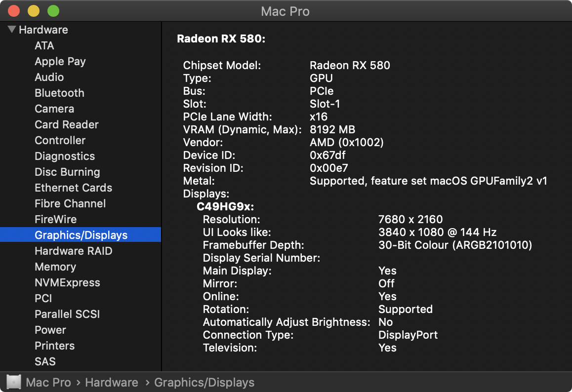
Task: Click Resolution value 7680 x 2160
Action: tap(410, 220)
